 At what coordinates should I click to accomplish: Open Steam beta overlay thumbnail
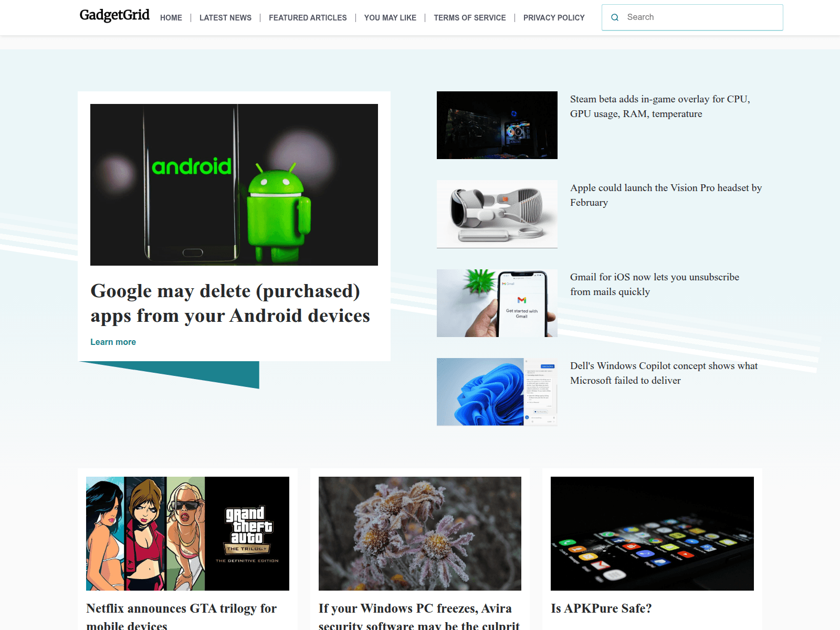tap(497, 125)
